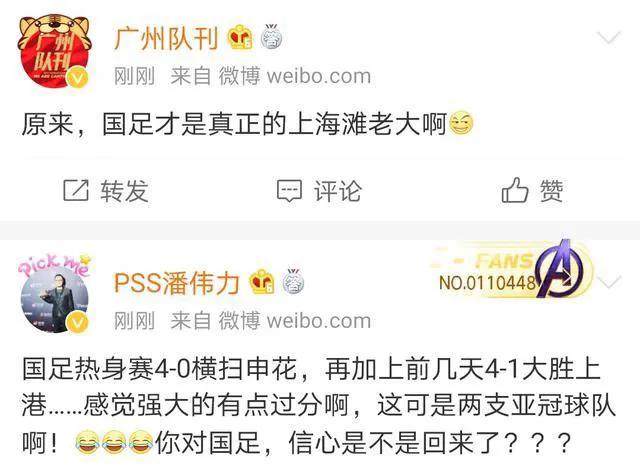Expand the second post's dropdown chevron
Image resolution: width=640 pixels, height=476 pixels.
point(609,282)
